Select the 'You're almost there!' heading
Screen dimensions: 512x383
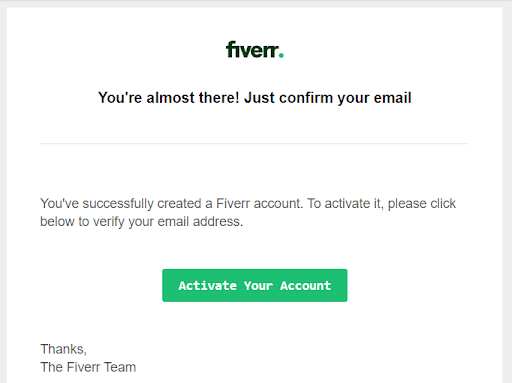click(x=255, y=98)
